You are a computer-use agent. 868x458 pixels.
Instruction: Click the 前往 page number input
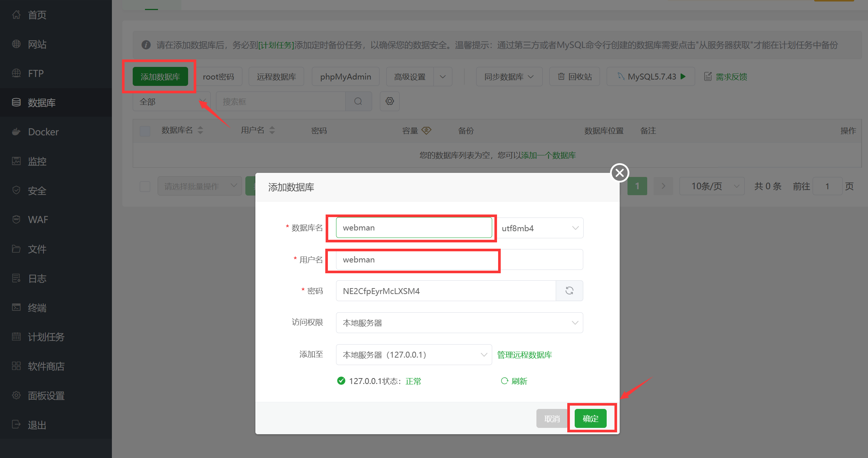point(827,186)
